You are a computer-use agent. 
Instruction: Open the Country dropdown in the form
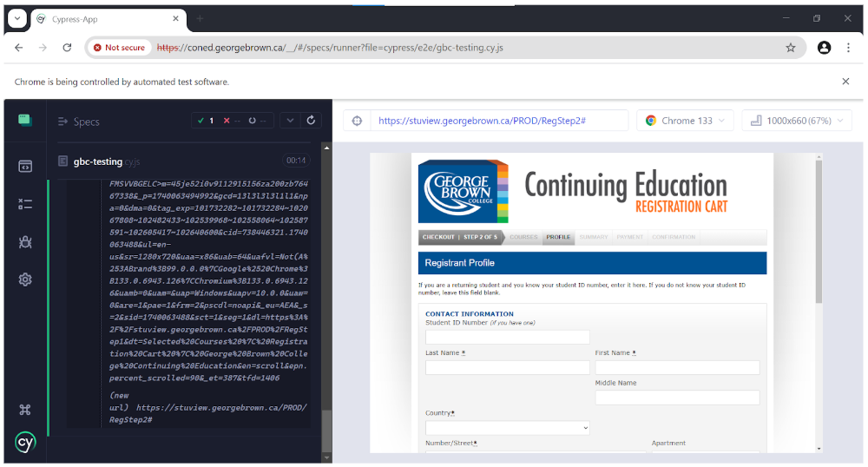point(507,428)
